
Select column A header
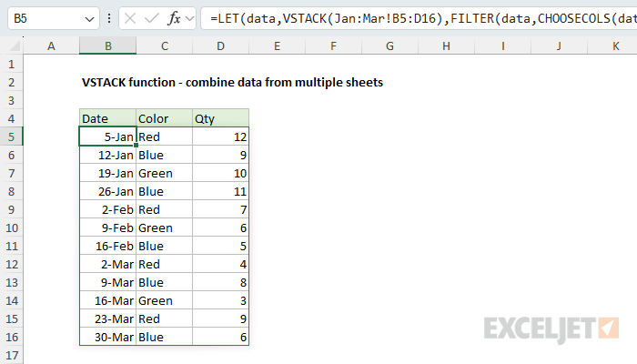51,45
